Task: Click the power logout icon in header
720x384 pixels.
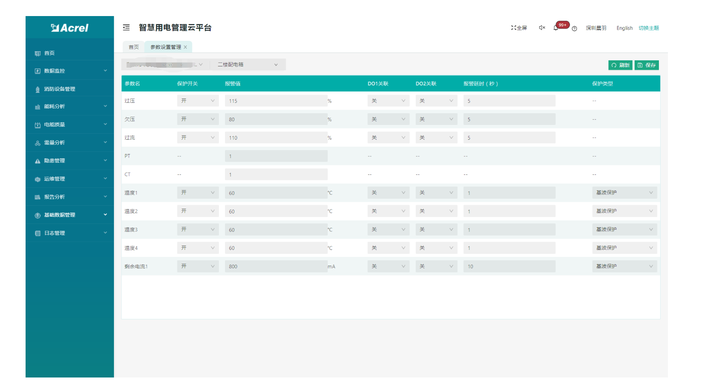Action: (574, 28)
